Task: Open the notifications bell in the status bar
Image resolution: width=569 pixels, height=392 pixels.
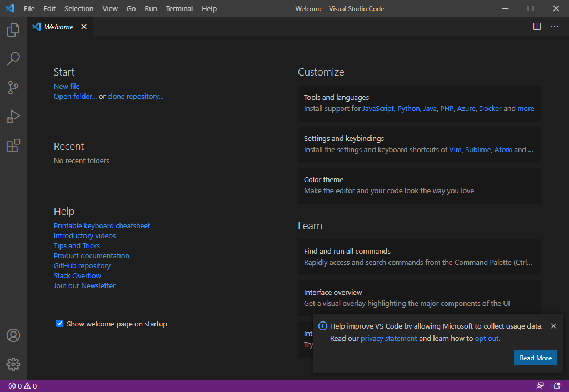Action: (x=556, y=385)
